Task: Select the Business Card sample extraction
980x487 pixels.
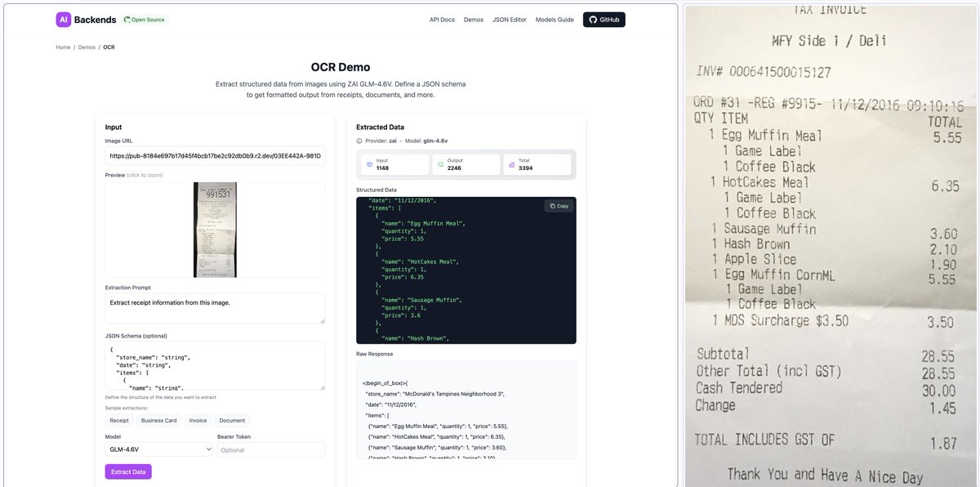Action: point(159,420)
